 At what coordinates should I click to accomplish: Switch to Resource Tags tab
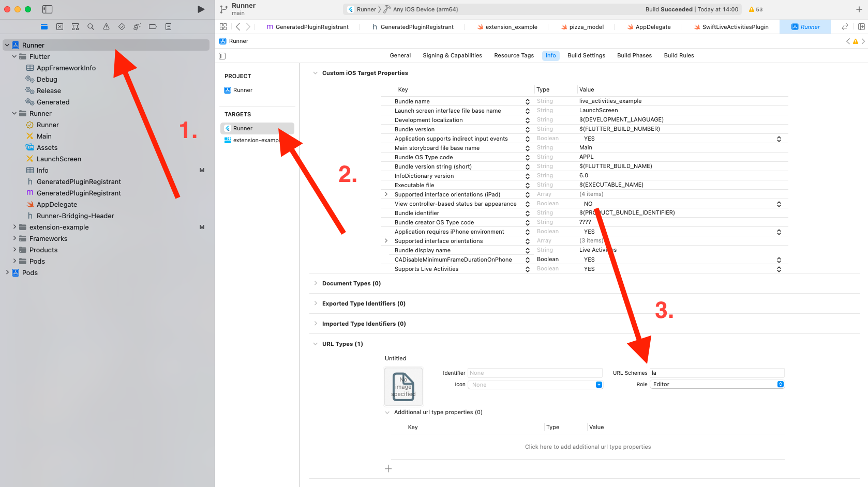click(x=514, y=56)
